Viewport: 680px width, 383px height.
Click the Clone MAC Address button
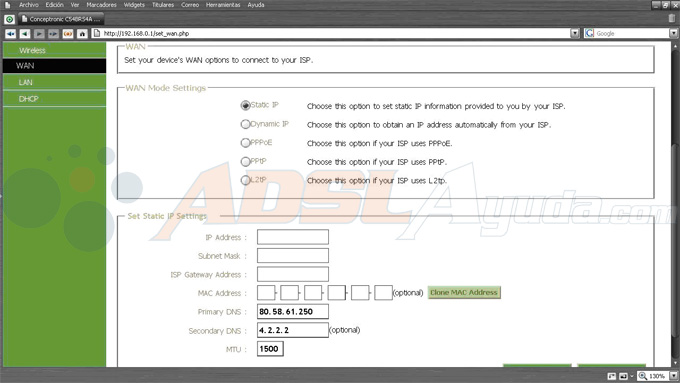[464, 292]
